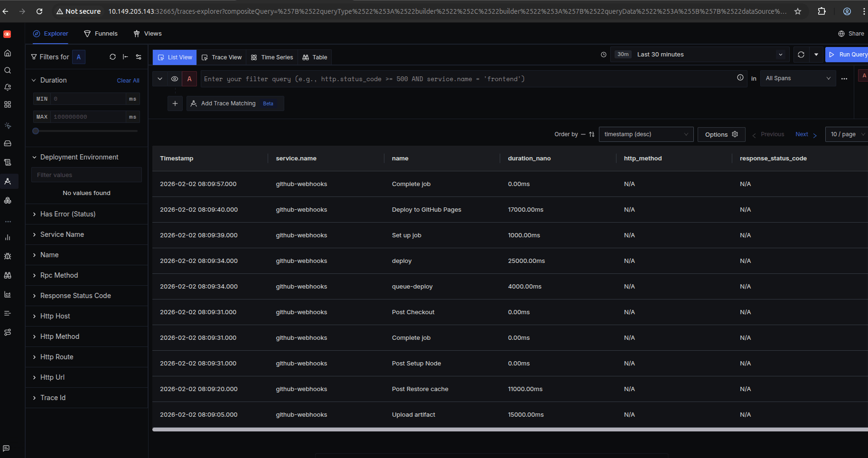The height and width of the screenshot is (458, 868).
Task: Select the List View tab
Action: click(x=175, y=57)
